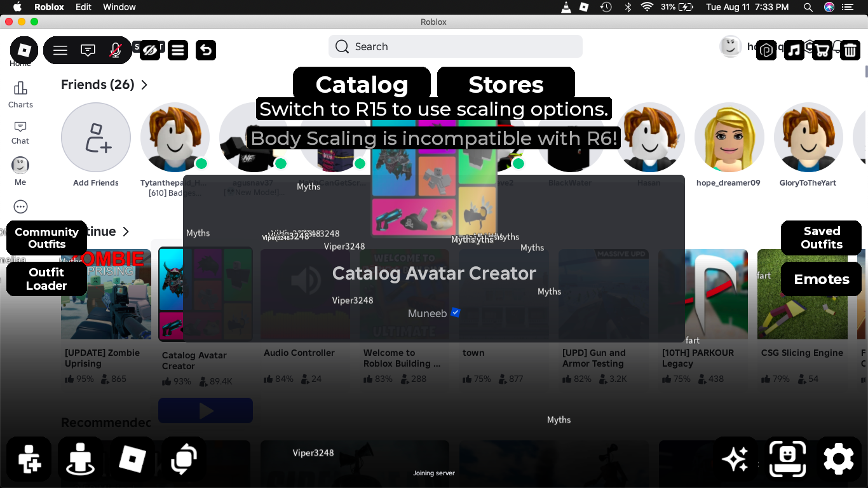Screen dimensions: 868x488
Task: Open the PARKOUR Legacy game thumbnail
Action: [x=703, y=294]
